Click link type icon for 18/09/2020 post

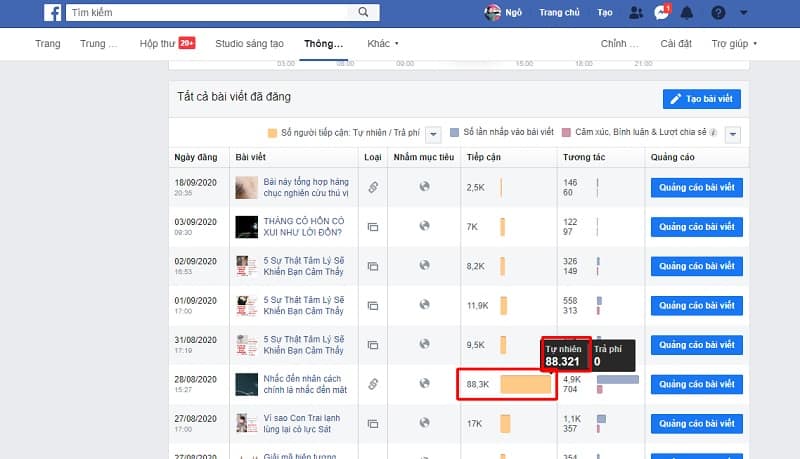coord(373,187)
